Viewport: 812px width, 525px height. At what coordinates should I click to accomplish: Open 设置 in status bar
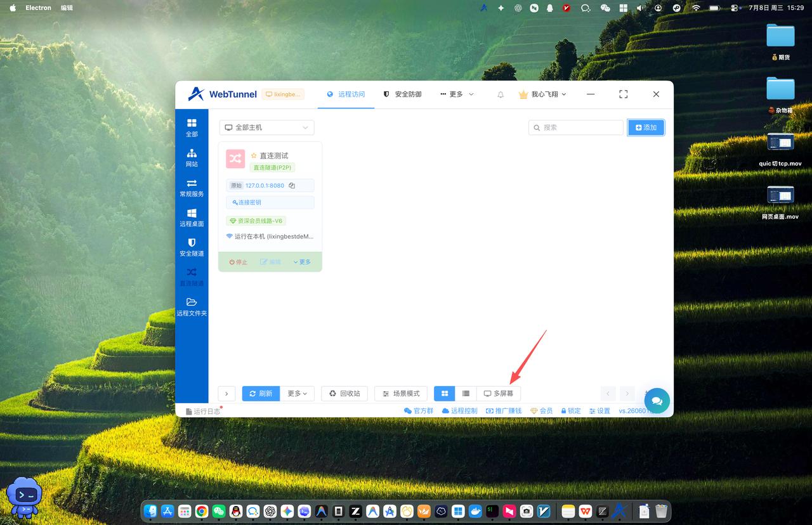pos(599,411)
